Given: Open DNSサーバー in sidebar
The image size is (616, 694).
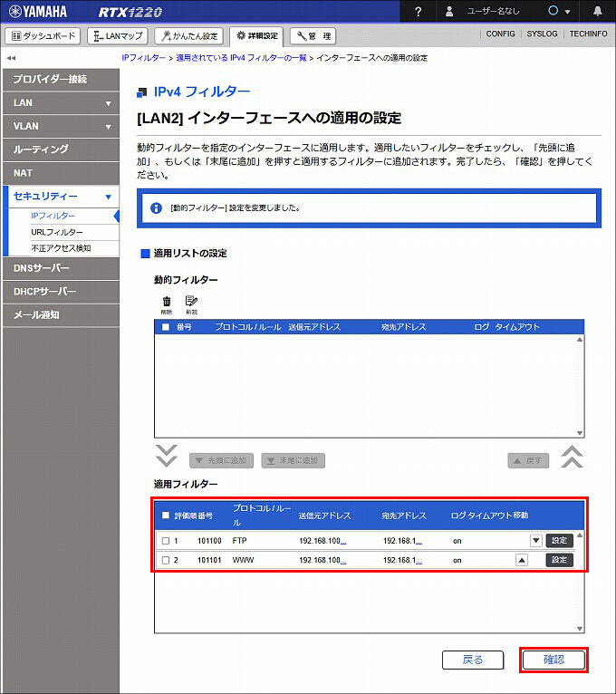Looking at the screenshot, I should (61, 269).
